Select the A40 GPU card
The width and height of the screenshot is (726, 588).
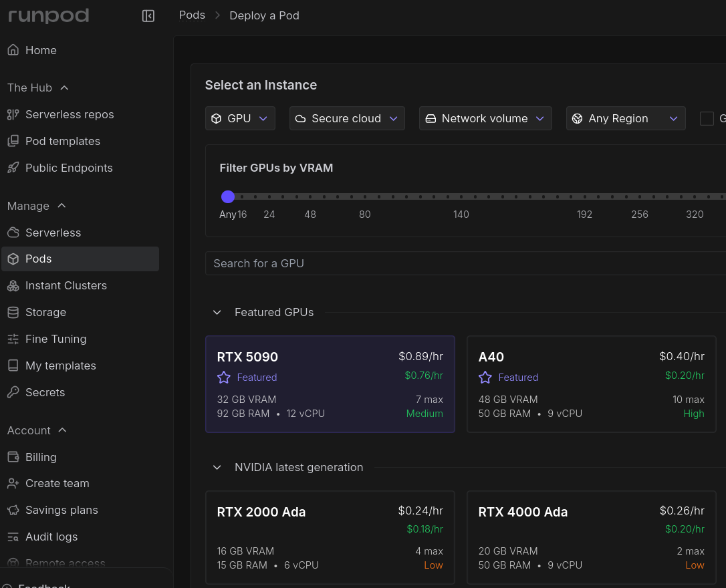(x=591, y=384)
